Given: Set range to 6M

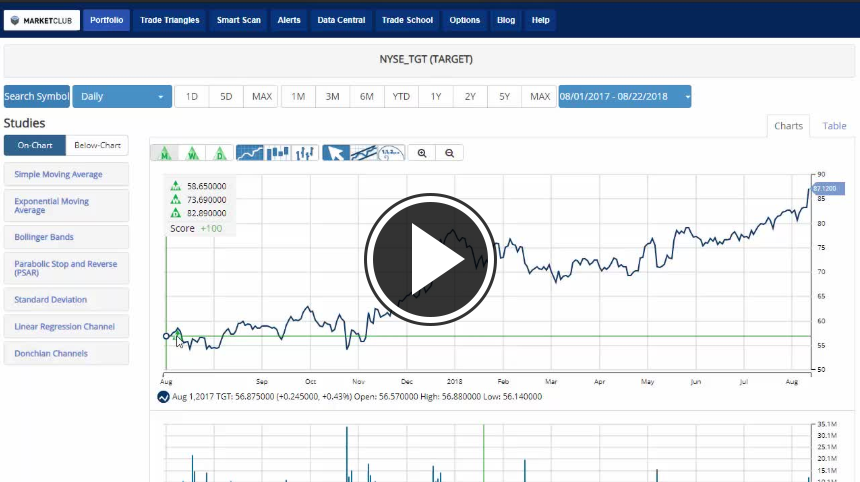Looking at the screenshot, I should 366,97.
